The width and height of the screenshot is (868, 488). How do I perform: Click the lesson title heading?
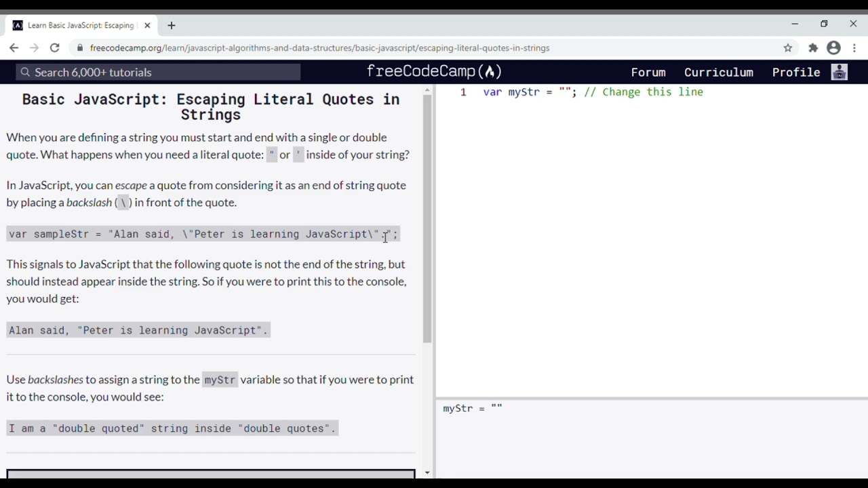pos(211,107)
